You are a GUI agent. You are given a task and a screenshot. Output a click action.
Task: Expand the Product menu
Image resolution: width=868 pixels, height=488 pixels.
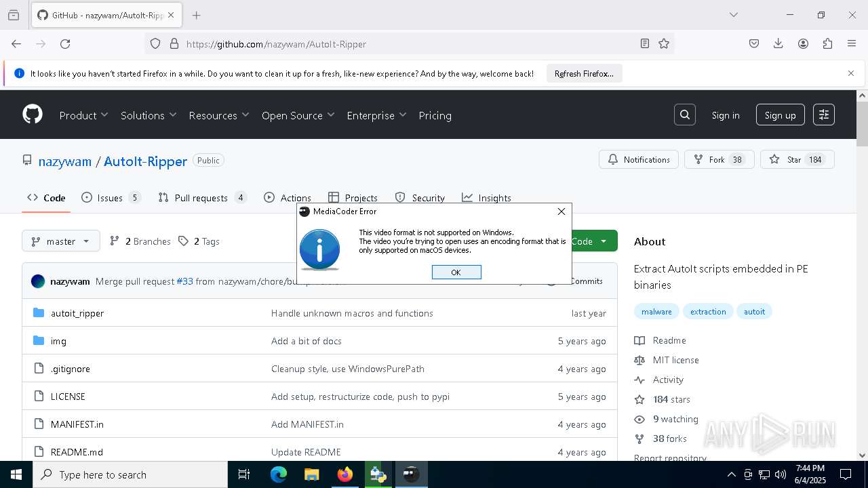(x=83, y=115)
